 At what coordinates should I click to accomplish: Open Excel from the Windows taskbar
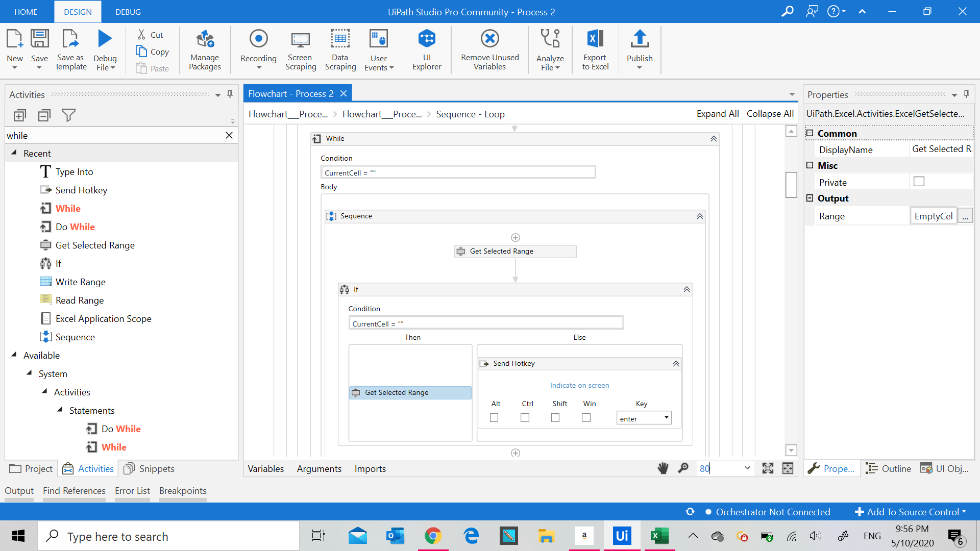pyautogui.click(x=659, y=536)
